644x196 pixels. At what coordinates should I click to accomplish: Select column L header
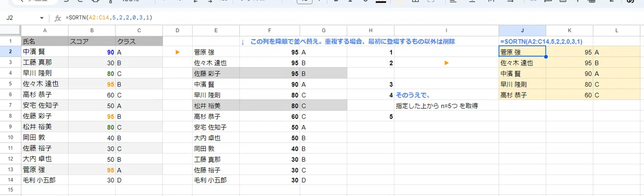[617, 31]
